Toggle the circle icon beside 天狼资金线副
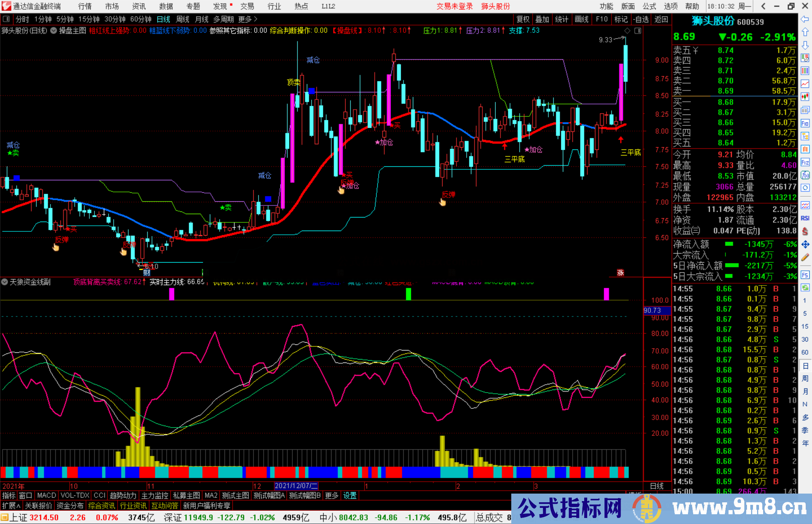Image resolution: width=812 pixels, height=524 pixels. tap(5, 282)
